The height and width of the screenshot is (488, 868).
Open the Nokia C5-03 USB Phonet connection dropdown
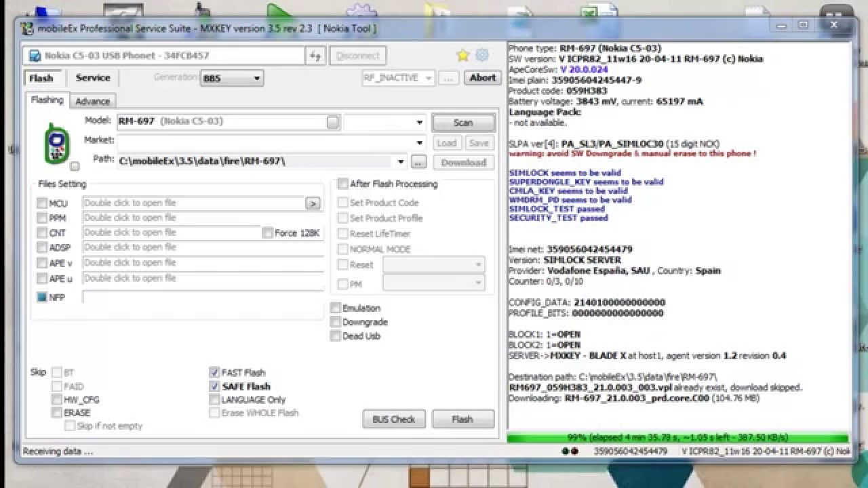click(x=163, y=56)
